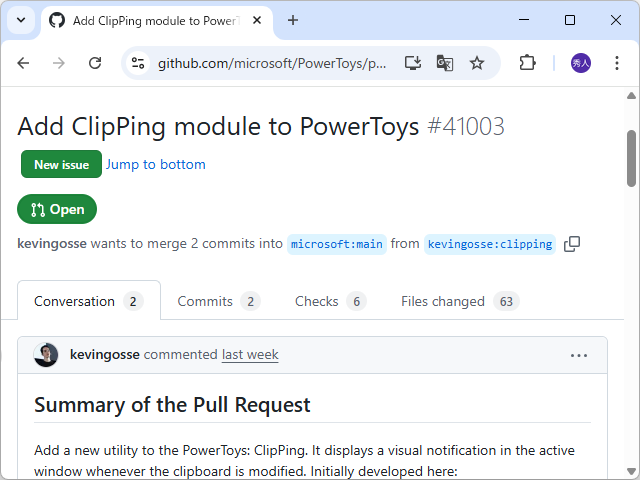
Task: Follow the Jump to bottom link
Action: coord(156,164)
